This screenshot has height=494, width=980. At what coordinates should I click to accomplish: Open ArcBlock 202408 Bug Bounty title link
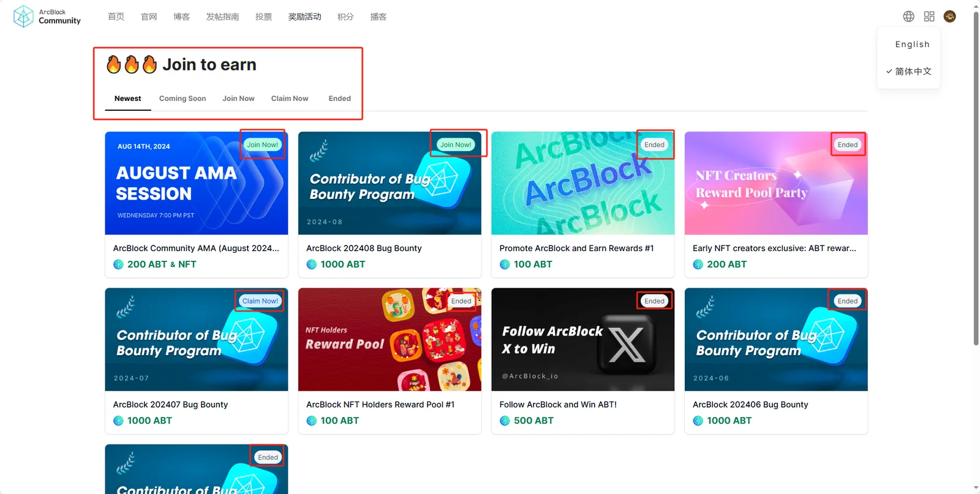tap(364, 249)
